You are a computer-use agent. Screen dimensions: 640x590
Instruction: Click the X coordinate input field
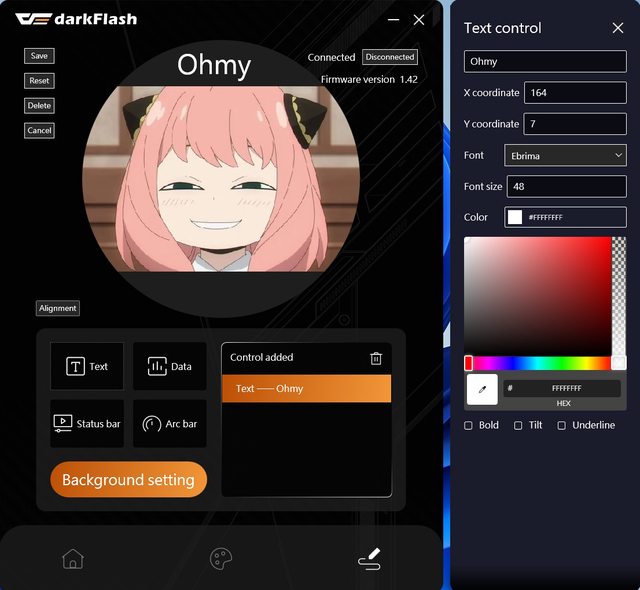click(575, 93)
